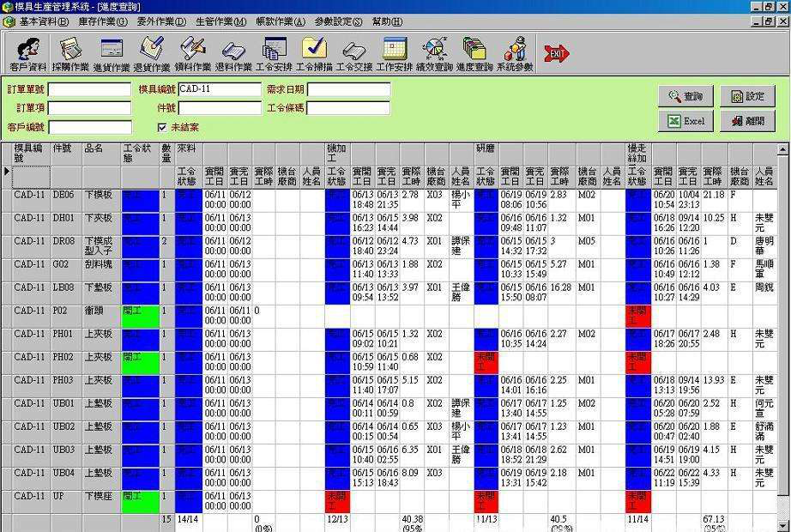The height and width of the screenshot is (532, 791).
Task: Click the red EXIT arrow icon
Action: [x=556, y=51]
